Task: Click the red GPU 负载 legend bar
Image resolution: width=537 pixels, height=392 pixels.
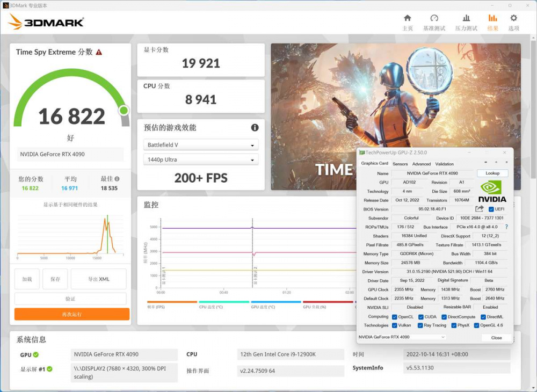Action: click(x=328, y=302)
